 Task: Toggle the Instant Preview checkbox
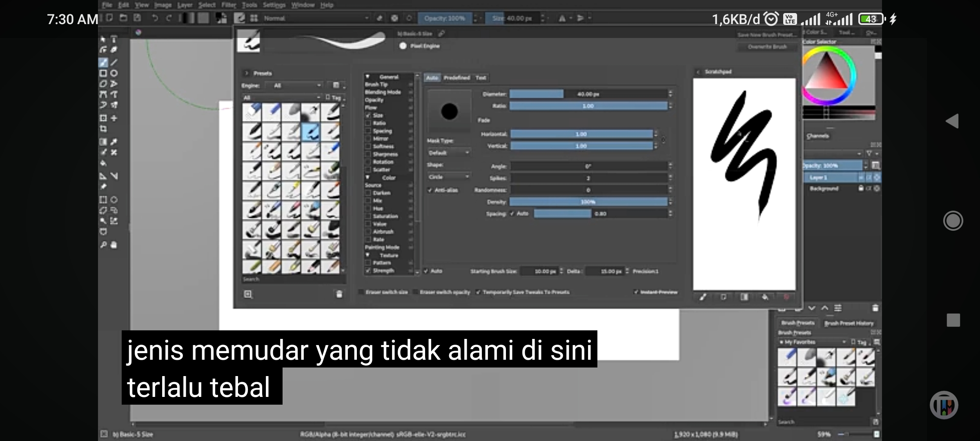tap(636, 292)
